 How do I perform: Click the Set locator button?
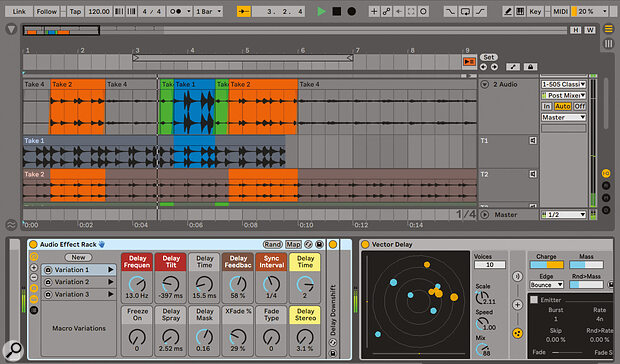point(489,57)
